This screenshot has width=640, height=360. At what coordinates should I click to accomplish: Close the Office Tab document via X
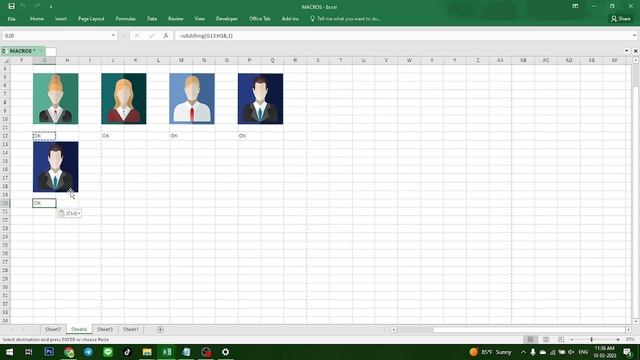(x=636, y=51)
